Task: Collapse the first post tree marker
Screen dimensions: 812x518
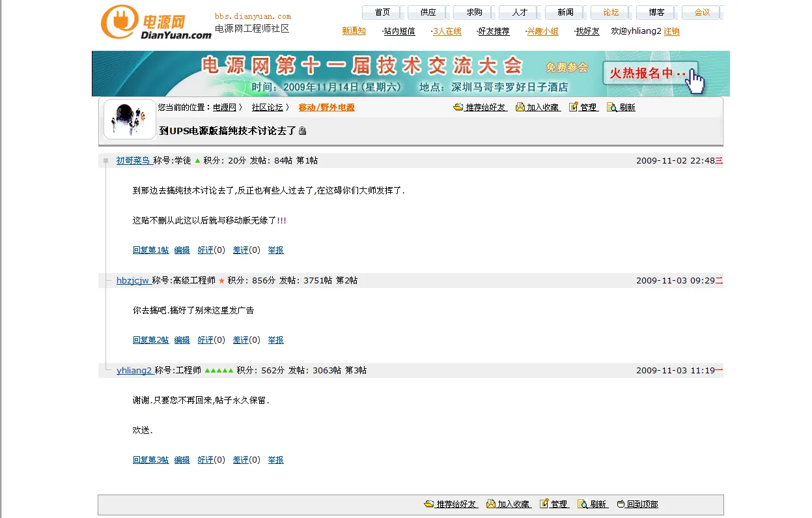Action: point(105,160)
